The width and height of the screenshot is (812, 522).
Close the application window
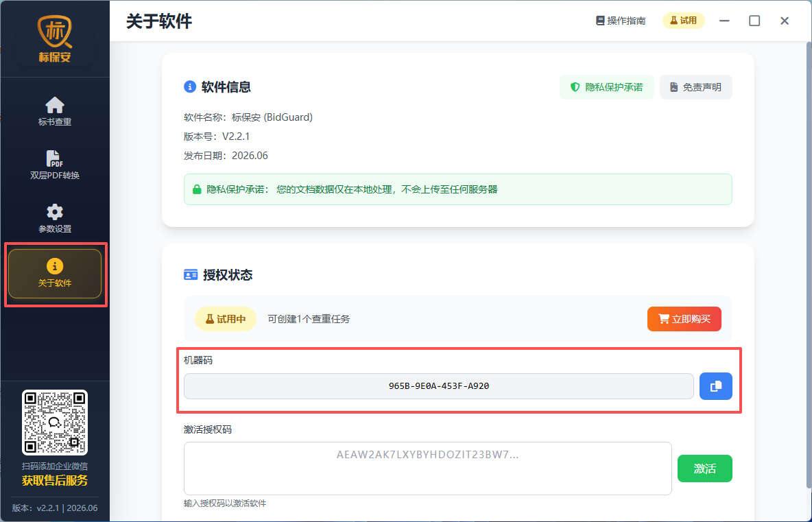click(x=785, y=21)
